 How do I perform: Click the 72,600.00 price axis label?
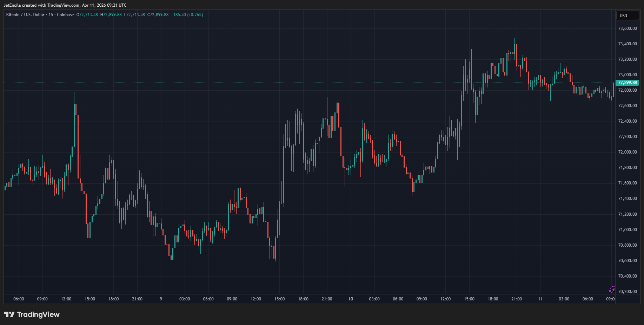coord(628,106)
